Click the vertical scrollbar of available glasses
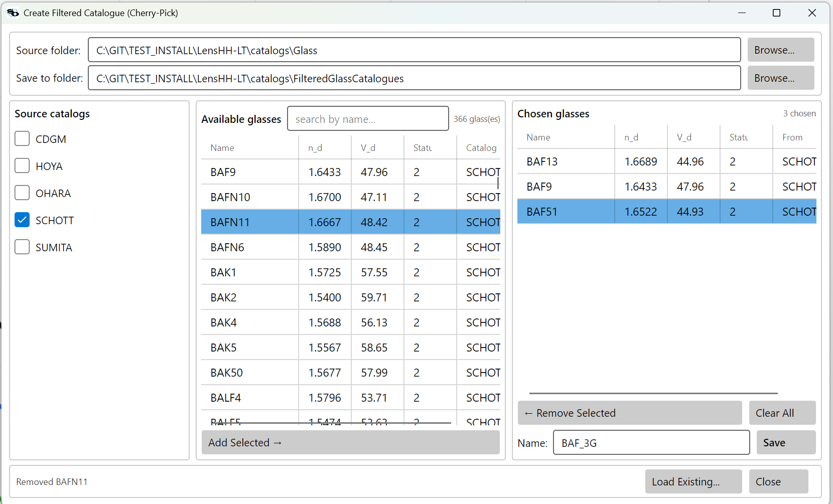 tap(498, 183)
